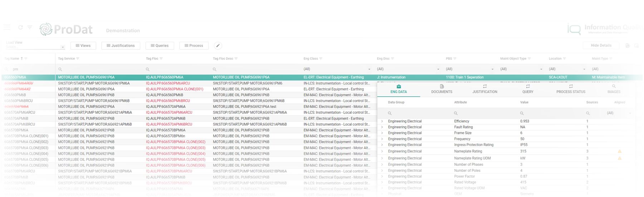Click the filter icon in the top header bar
Viewport: 644px width, 197px height.
click(x=30, y=27)
